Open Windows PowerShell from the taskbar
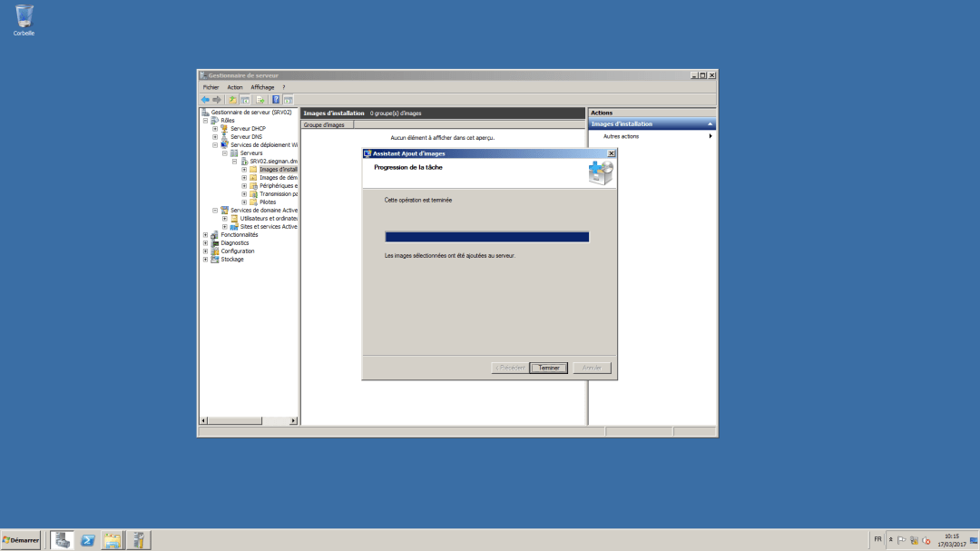This screenshot has width=980, height=551. (88, 539)
